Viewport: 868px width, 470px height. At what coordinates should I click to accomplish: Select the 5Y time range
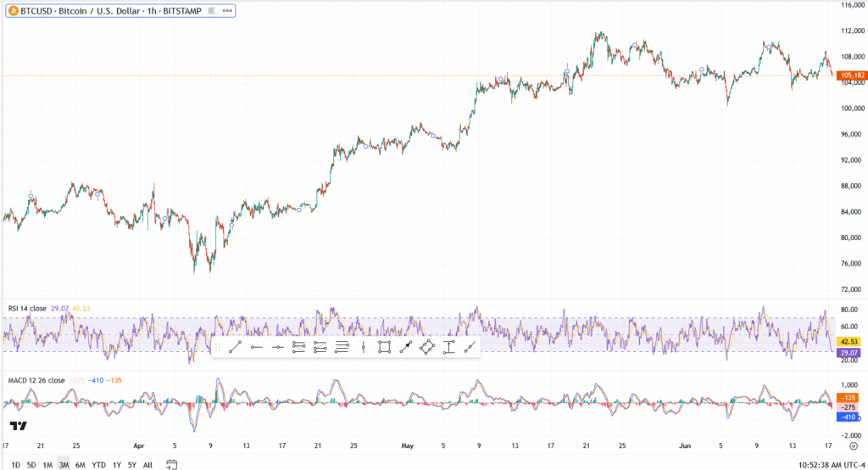[131, 465]
